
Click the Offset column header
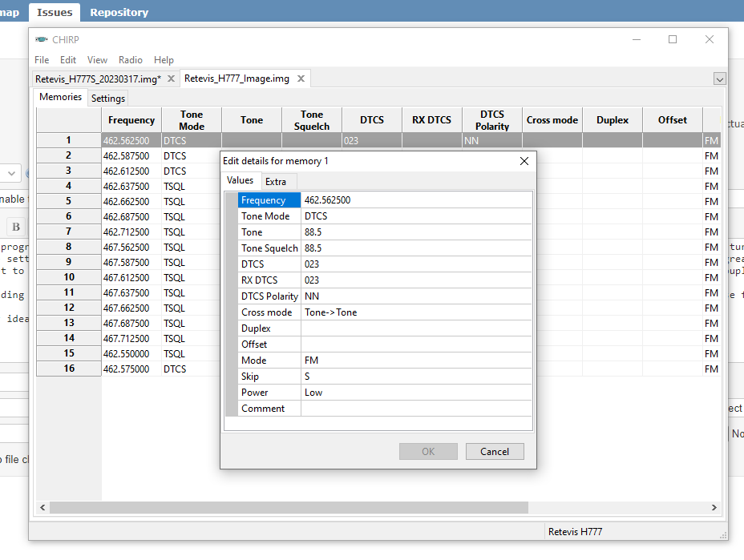(673, 120)
